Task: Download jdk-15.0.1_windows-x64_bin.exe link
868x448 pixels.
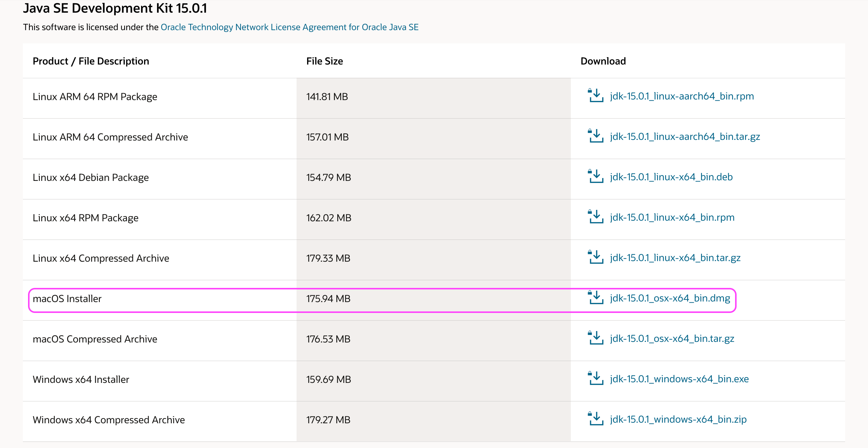Action: point(679,379)
